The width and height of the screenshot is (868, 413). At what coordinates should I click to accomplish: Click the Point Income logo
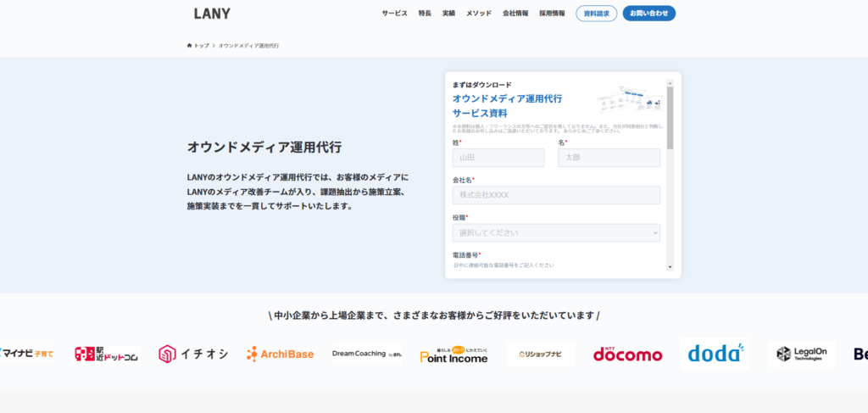(454, 354)
